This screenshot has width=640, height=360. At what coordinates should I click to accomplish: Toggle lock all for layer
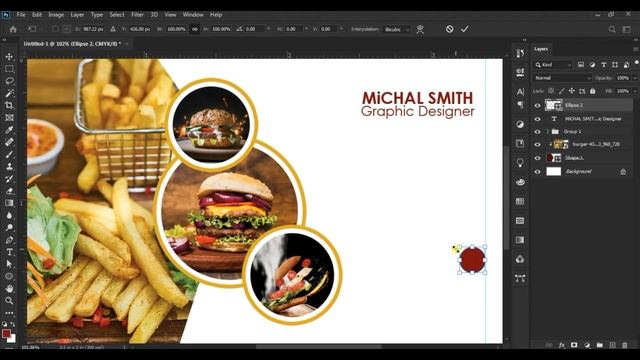(x=593, y=91)
